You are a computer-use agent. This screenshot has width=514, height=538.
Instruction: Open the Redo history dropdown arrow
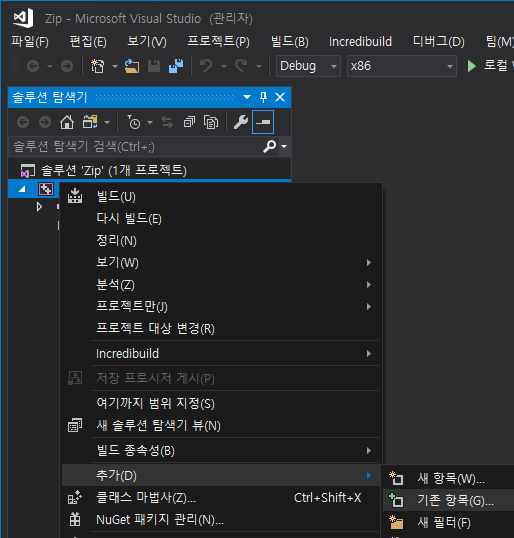click(259, 66)
